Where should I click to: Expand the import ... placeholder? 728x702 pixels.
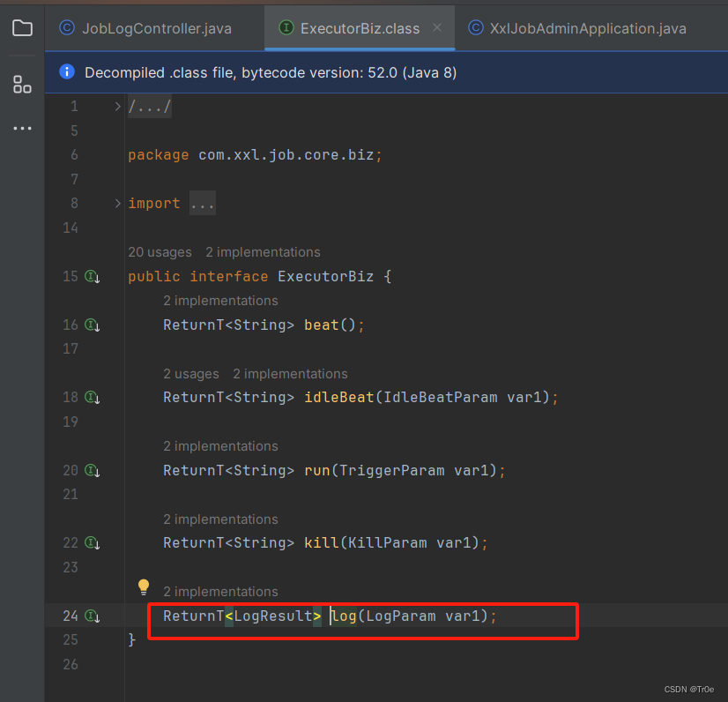[x=203, y=204]
